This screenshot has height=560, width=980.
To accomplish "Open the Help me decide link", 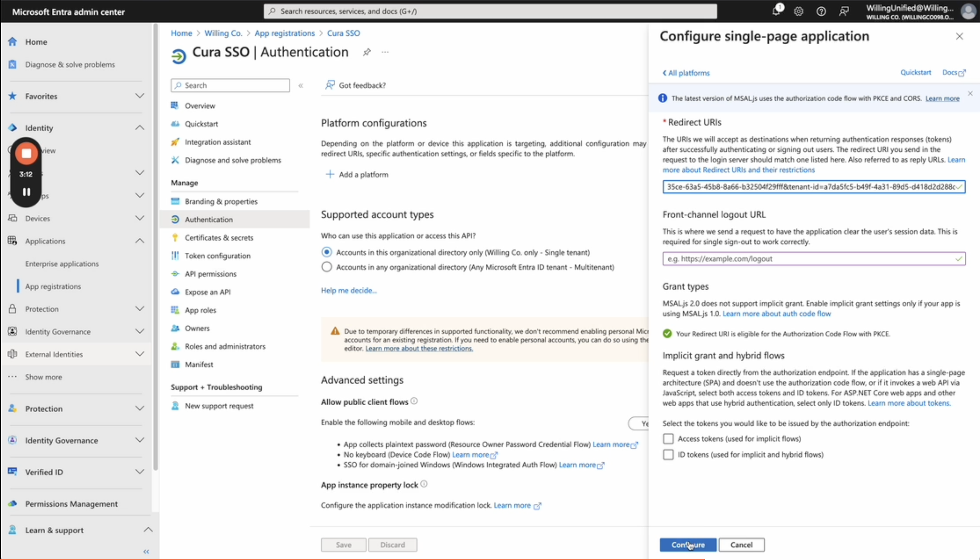I will point(348,290).
